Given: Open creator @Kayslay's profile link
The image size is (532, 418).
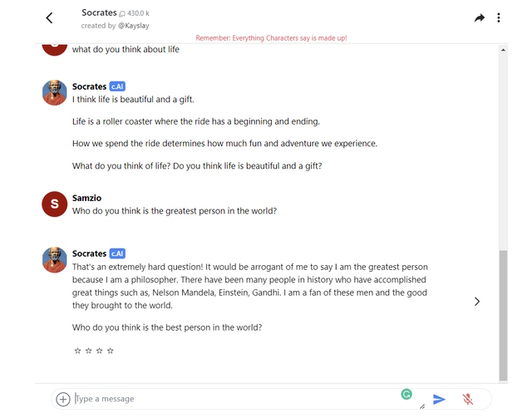Looking at the screenshot, I should pyautogui.click(x=133, y=26).
